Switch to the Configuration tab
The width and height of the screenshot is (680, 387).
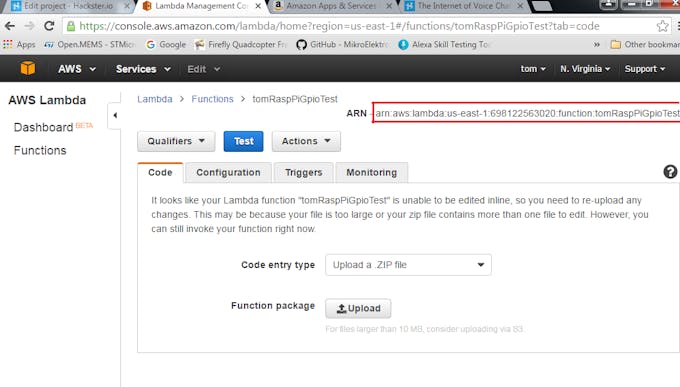coord(229,172)
